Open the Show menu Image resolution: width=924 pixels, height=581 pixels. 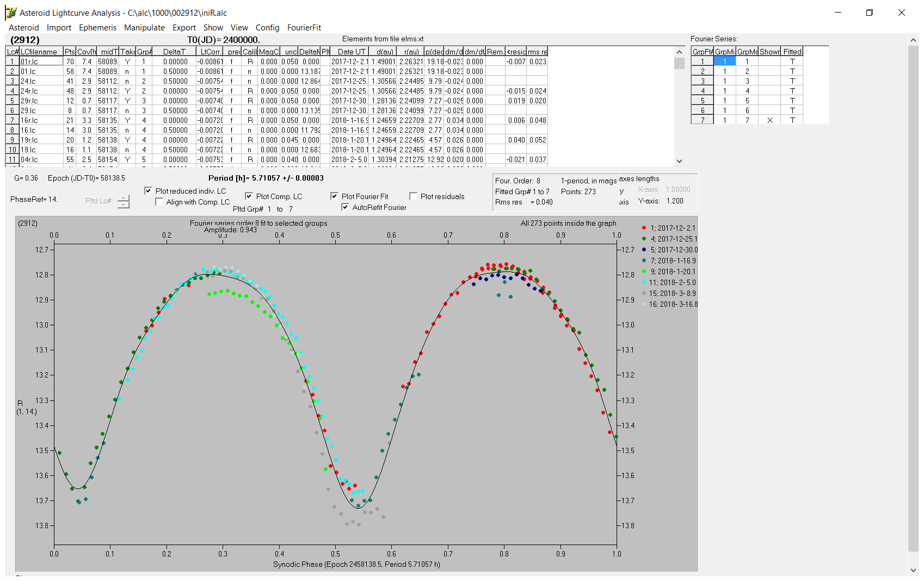(x=213, y=28)
